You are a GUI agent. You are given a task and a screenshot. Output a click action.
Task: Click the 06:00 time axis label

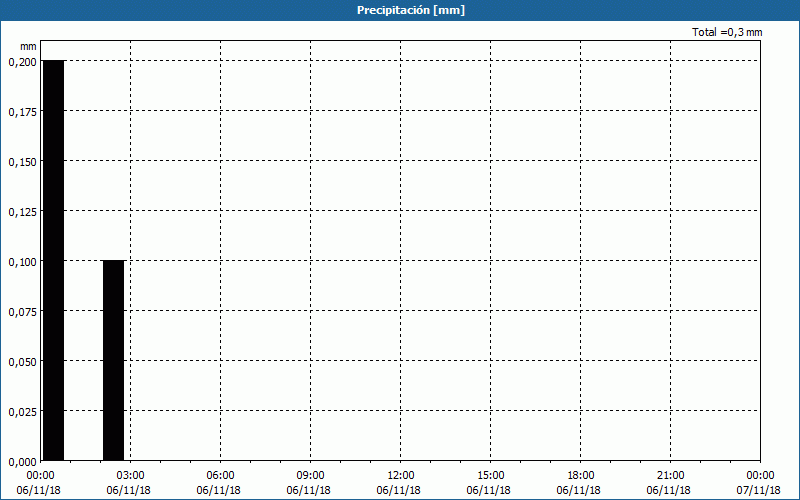pos(220,476)
